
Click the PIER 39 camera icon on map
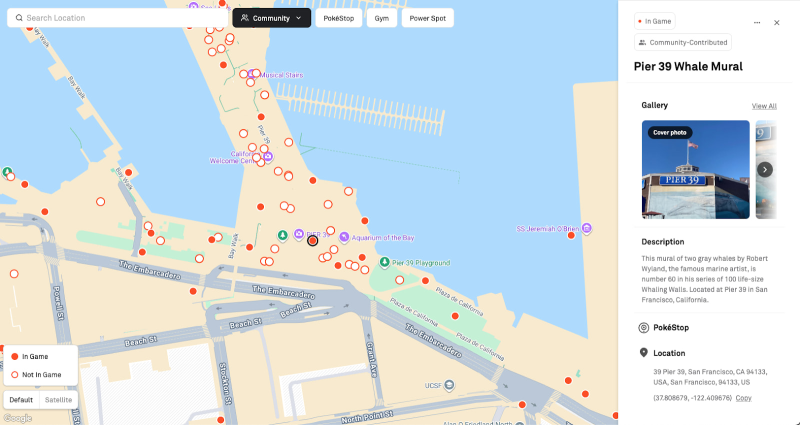[299, 233]
